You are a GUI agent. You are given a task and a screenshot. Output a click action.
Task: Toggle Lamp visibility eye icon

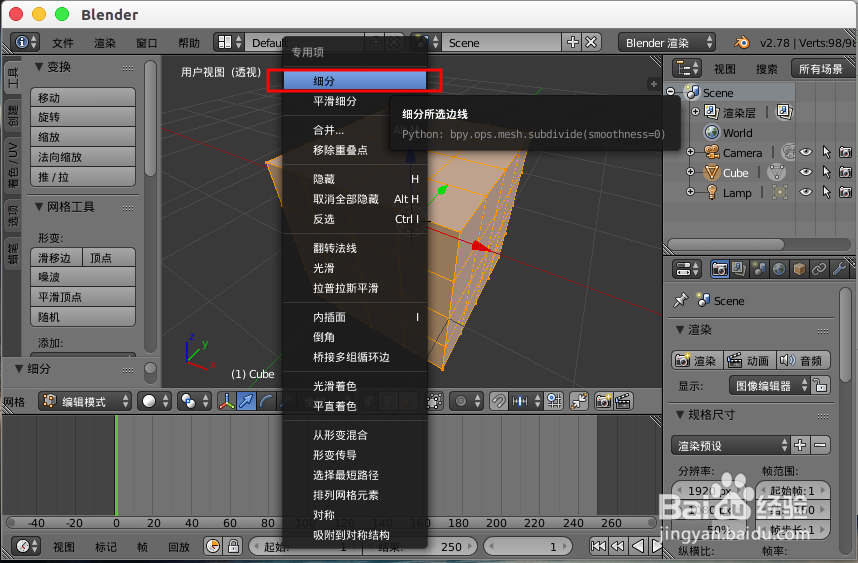pyautogui.click(x=806, y=192)
